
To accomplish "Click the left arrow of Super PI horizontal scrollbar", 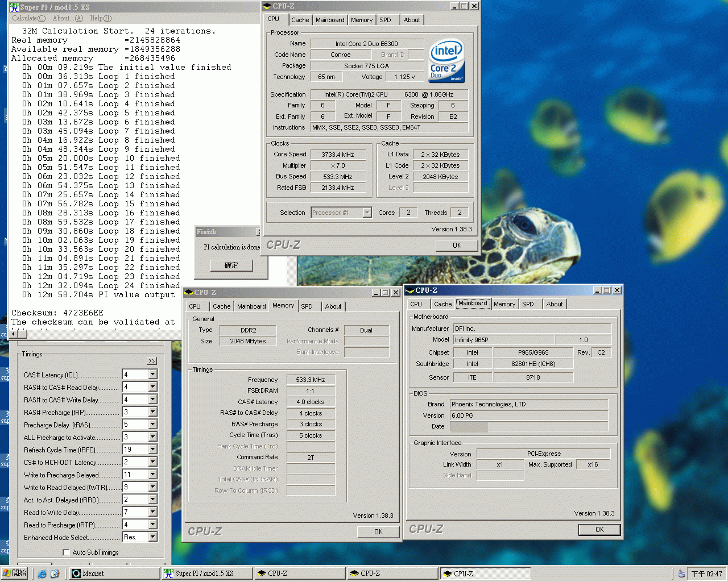I will click(x=14, y=334).
